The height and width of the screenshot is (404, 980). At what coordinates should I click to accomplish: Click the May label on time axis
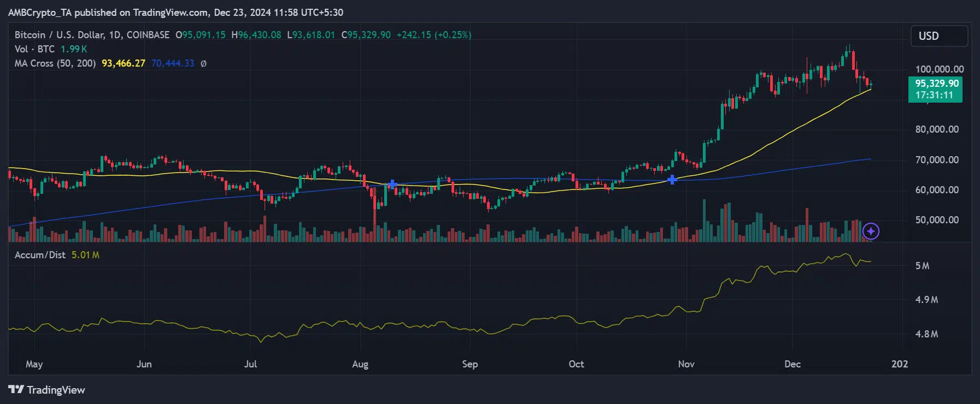click(34, 364)
